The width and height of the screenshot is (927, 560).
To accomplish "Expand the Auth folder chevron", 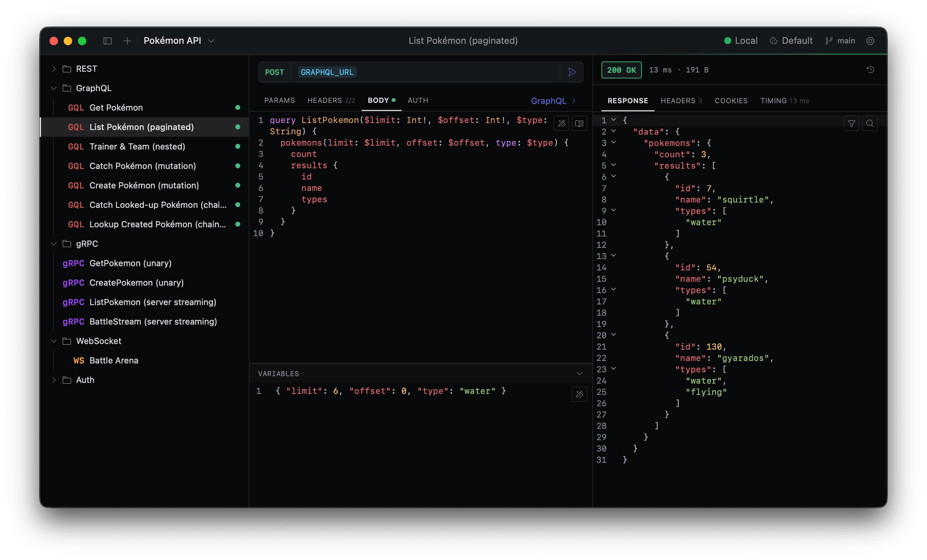I will point(53,380).
